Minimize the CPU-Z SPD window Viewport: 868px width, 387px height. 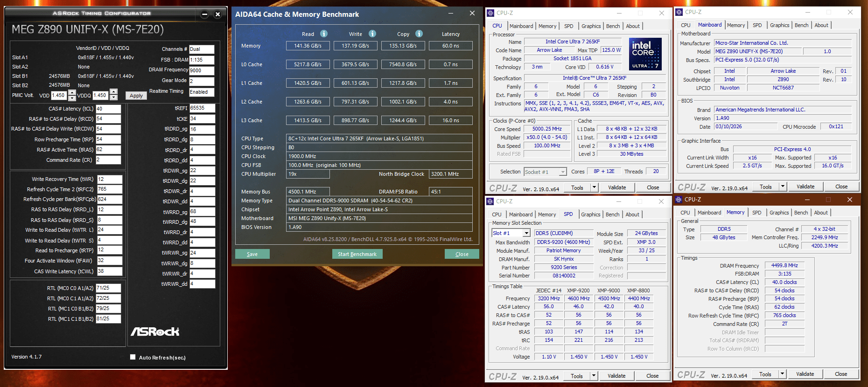619,201
